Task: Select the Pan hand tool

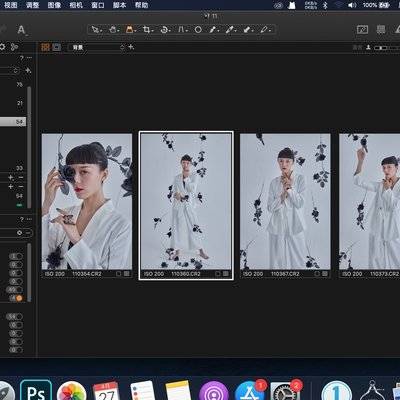Action: tap(113, 30)
